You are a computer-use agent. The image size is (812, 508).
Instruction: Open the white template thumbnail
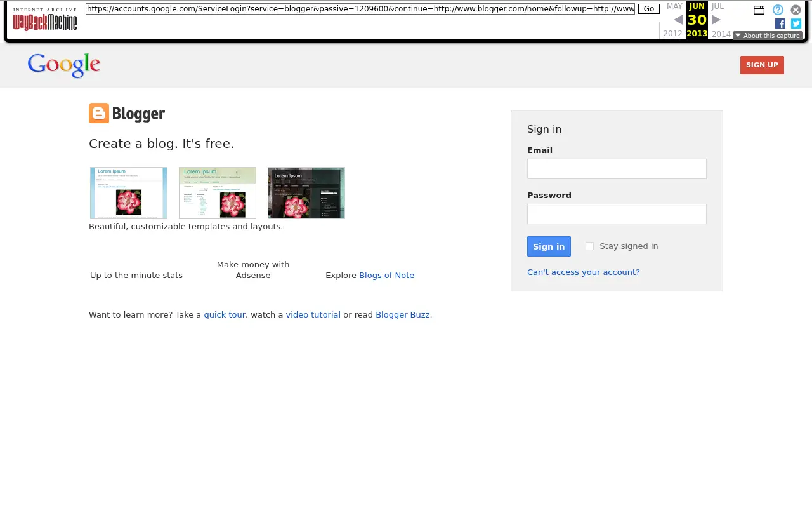[x=129, y=193]
